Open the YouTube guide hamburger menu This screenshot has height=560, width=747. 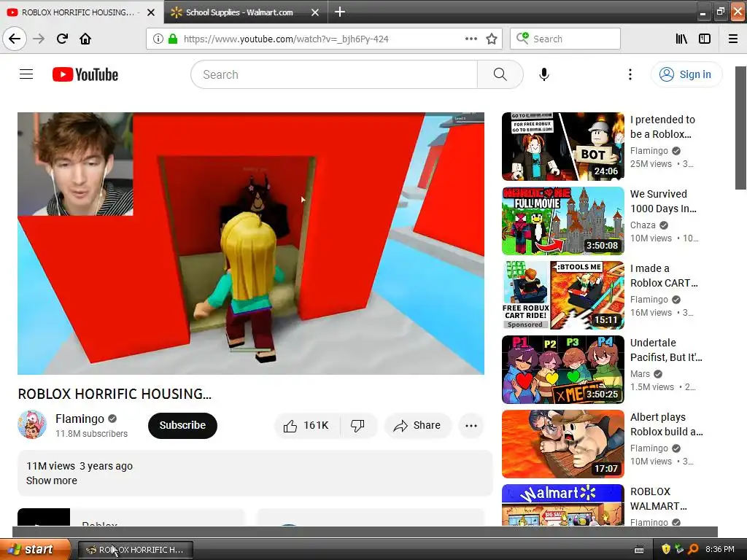pyautogui.click(x=26, y=74)
